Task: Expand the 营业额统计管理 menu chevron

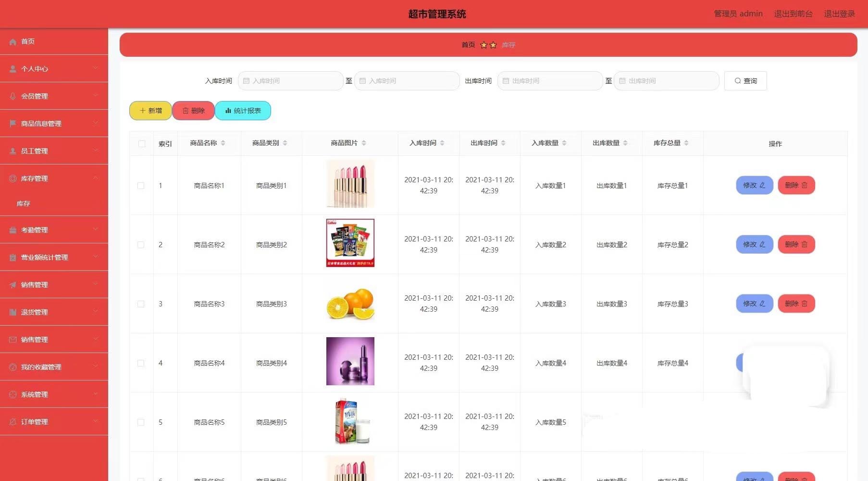Action: click(x=96, y=257)
